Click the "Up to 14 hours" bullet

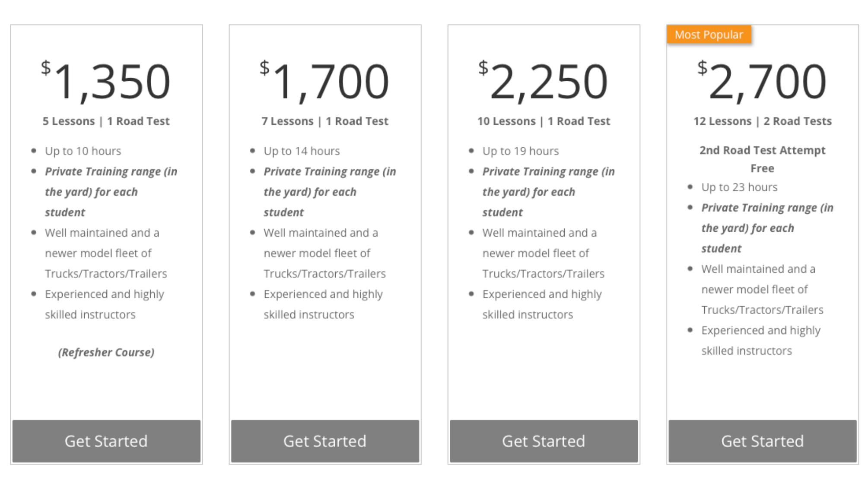click(302, 151)
